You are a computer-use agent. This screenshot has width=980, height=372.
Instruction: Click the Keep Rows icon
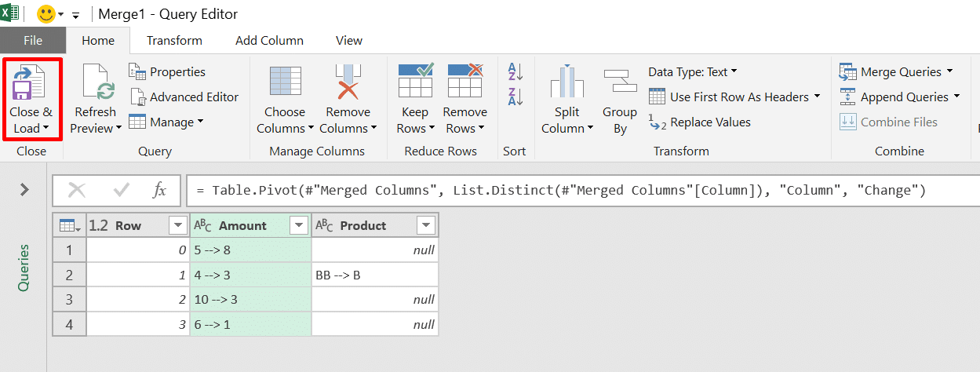pyautogui.click(x=415, y=83)
